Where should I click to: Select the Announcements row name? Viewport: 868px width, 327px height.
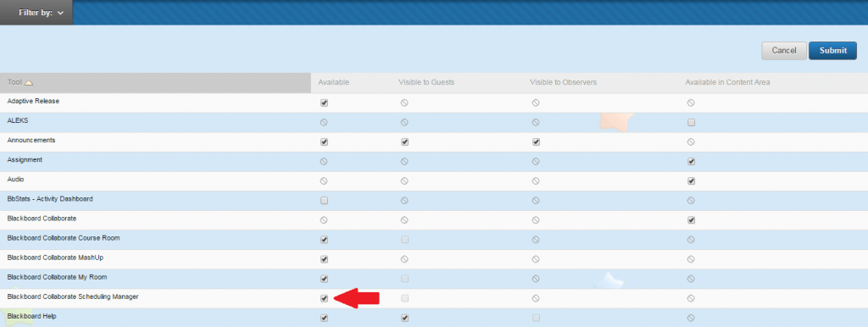31,141
